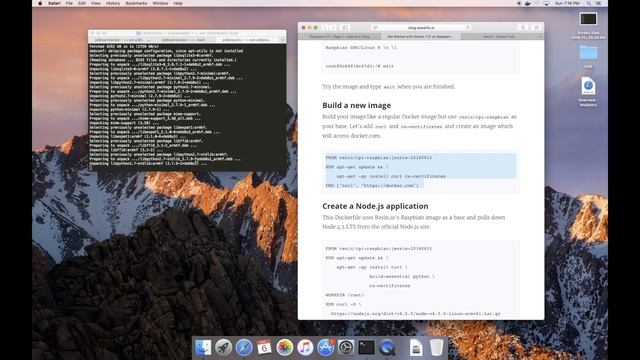Toggle Safari's sidebar button
This screenshot has width=640, height=360.
(345, 28)
